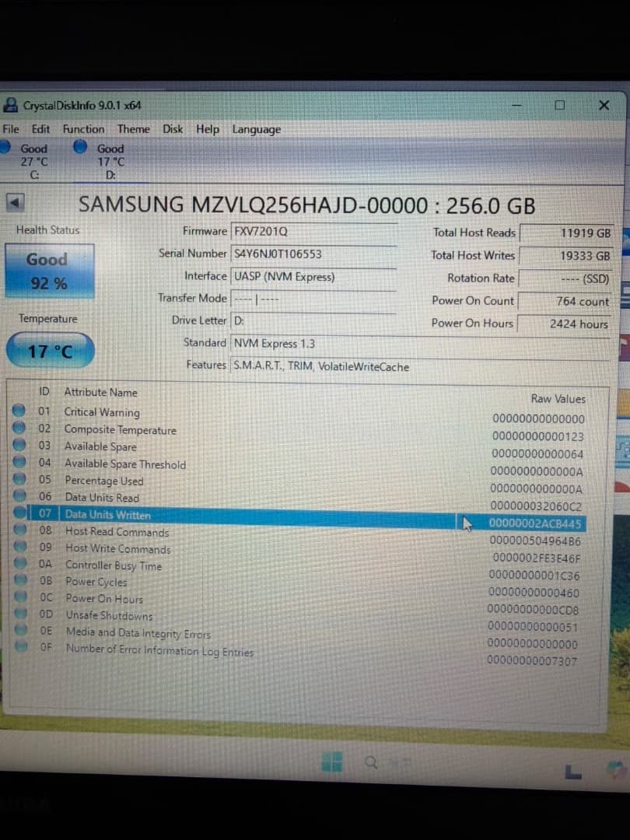The height and width of the screenshot is (840, 630).
Task: Click the Interface field UASP (NVM Express)
Action: [x=313, y=276]
